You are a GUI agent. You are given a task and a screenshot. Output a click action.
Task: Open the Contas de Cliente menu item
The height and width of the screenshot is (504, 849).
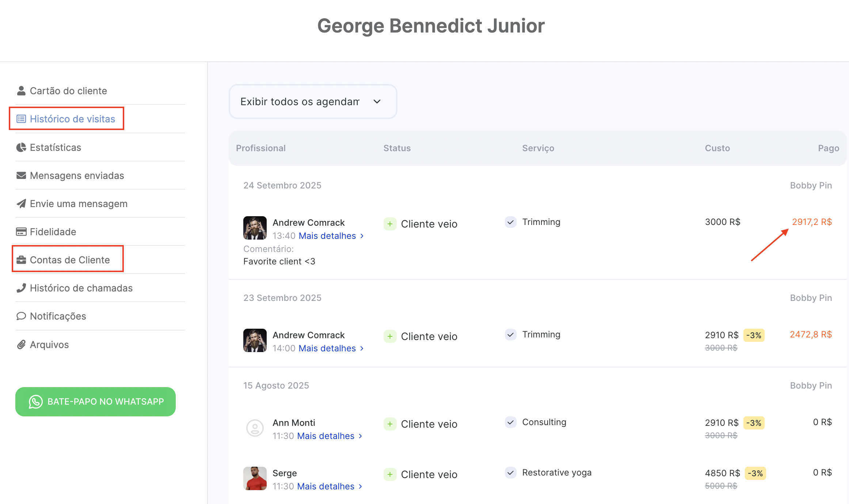pos(69,260)
